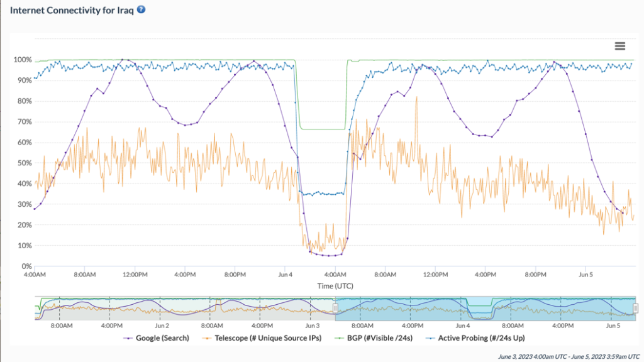Grab the right navigator range handle

click(x=635, y=308)
